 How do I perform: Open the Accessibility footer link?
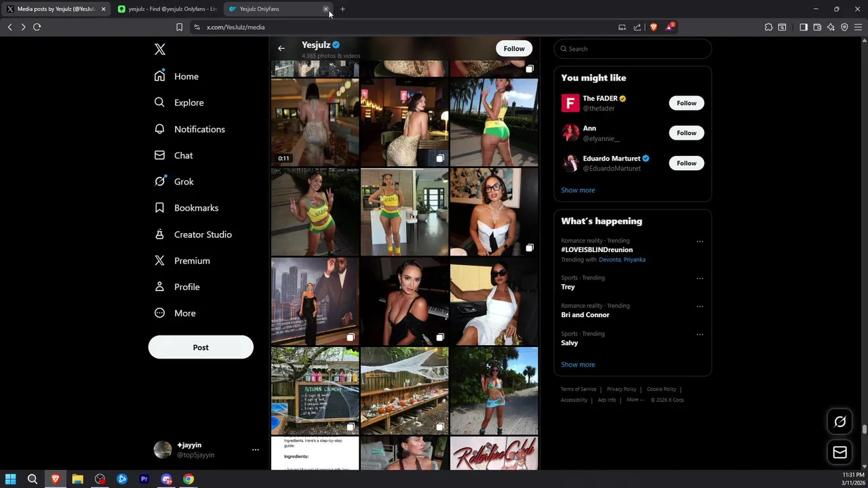574,400
